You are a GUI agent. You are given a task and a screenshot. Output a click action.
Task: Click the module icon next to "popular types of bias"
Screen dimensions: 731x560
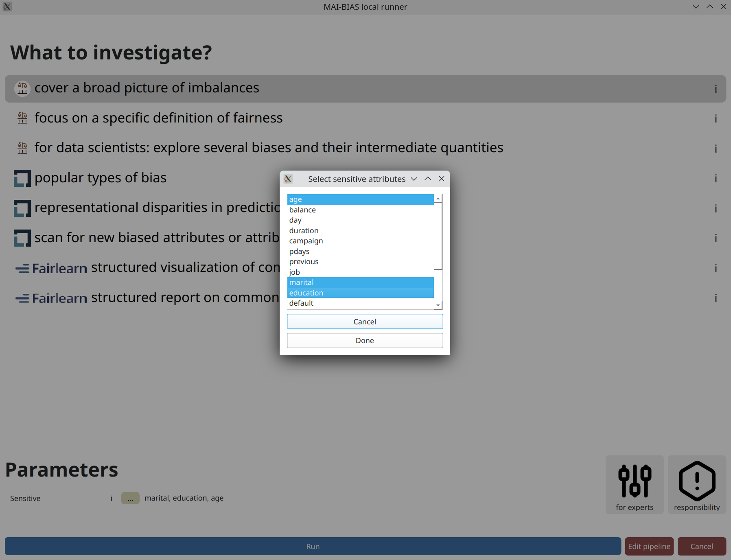pyautogui.click(x=22, y=178)
